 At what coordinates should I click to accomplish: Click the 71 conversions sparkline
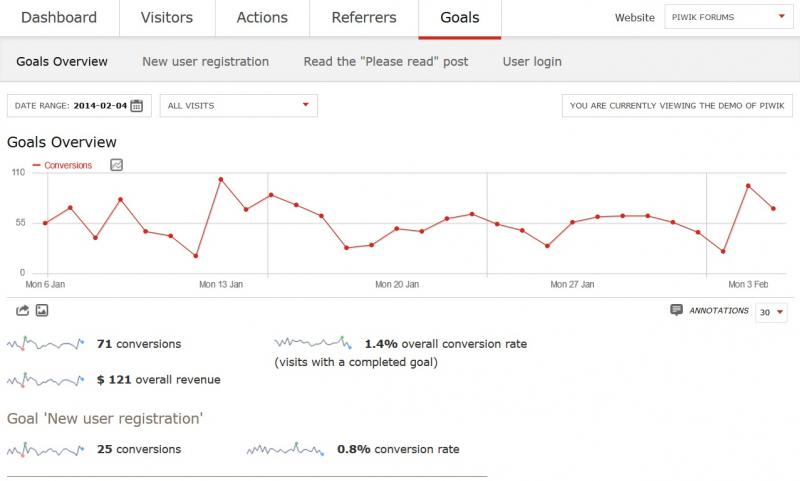coord(45,344)
